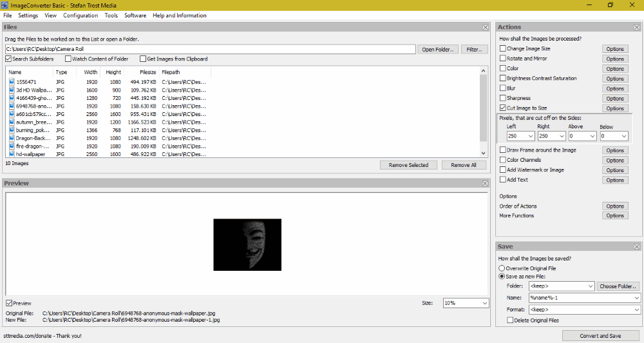Click the file icon of a601cb579cc row
Viewport: 644px width, 343px height.
pyautogui.click(x=12, y=114)
